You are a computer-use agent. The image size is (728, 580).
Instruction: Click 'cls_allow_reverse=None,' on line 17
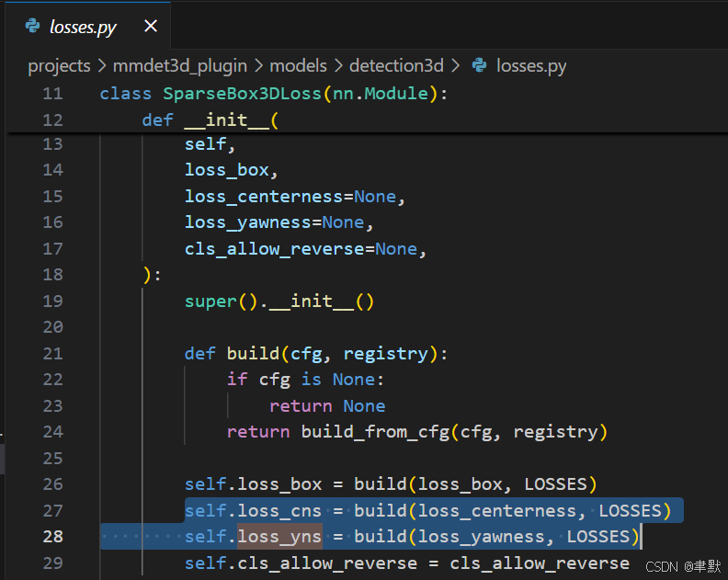305,249
